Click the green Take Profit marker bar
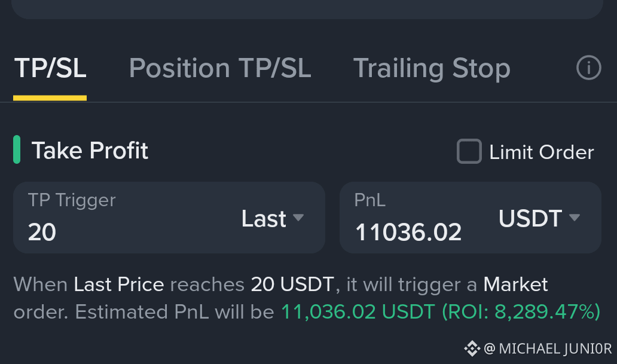 [17, 149]
